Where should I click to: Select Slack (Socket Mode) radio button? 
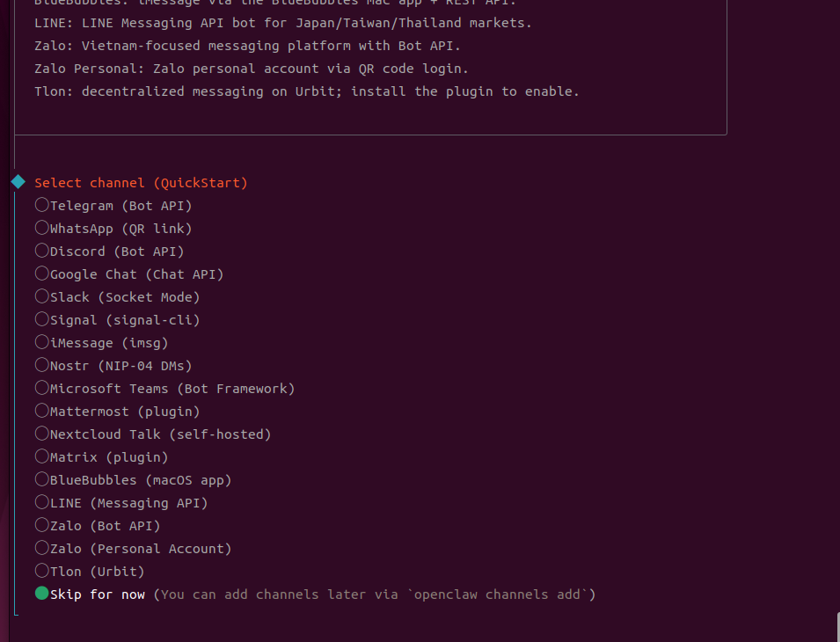[42, 296]
